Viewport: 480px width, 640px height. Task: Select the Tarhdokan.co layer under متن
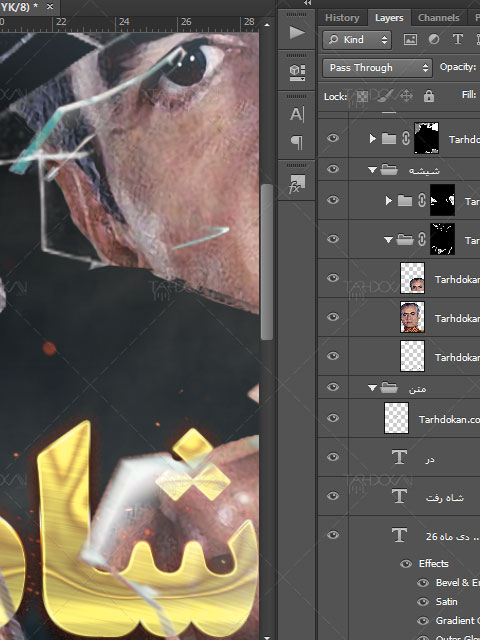point(449,419)
